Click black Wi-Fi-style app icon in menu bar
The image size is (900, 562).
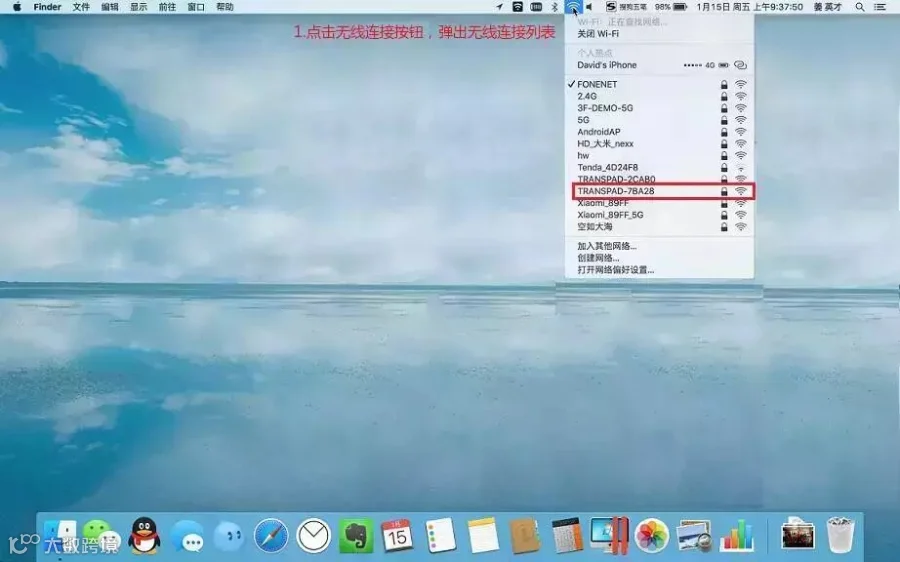(x=518, y=7)
